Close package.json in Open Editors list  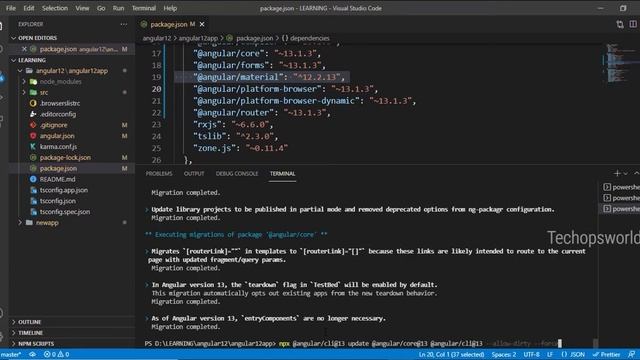point(24,49)
